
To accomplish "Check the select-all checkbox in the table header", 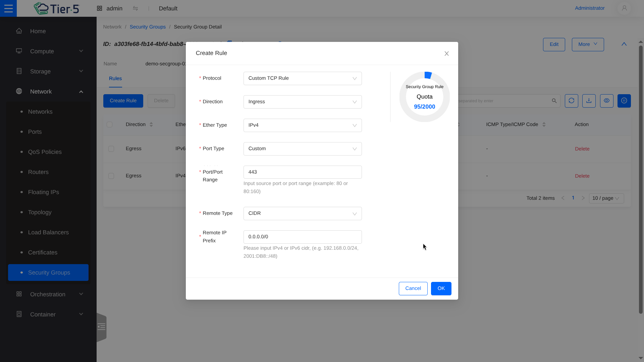I will tap(109, 125).
